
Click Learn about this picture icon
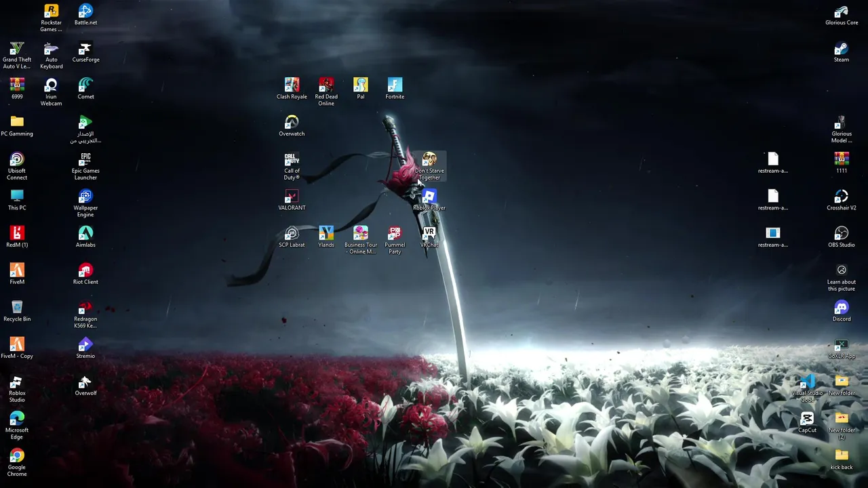coord(842,277)
